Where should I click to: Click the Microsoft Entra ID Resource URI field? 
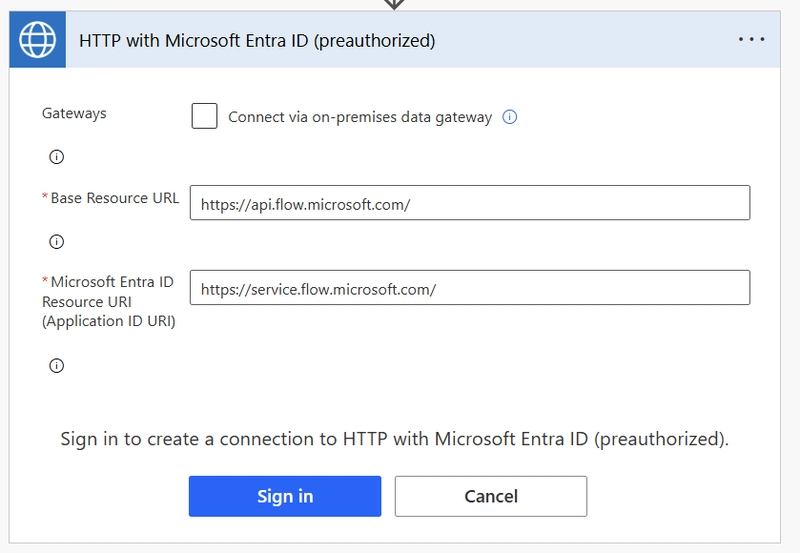[470, 288]
